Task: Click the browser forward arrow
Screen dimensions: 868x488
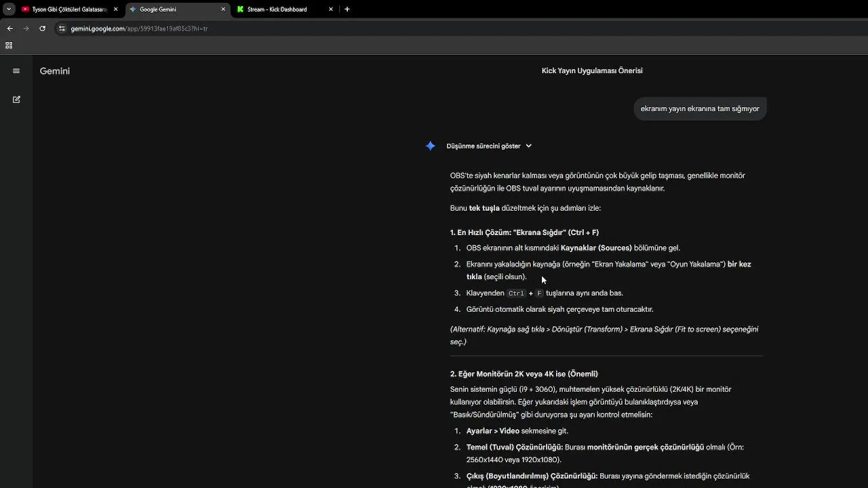Action: point(26,28)
